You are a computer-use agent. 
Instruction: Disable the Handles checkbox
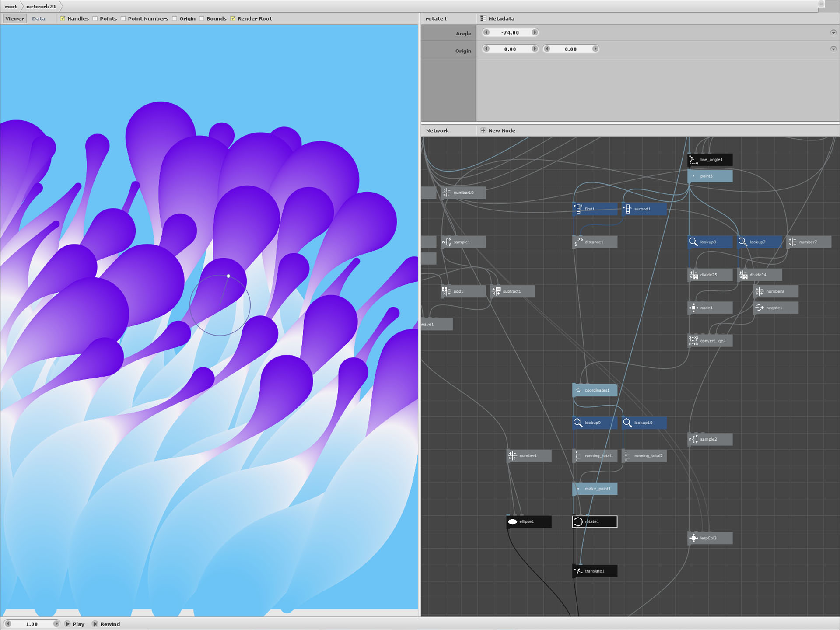tap(63, 18)
